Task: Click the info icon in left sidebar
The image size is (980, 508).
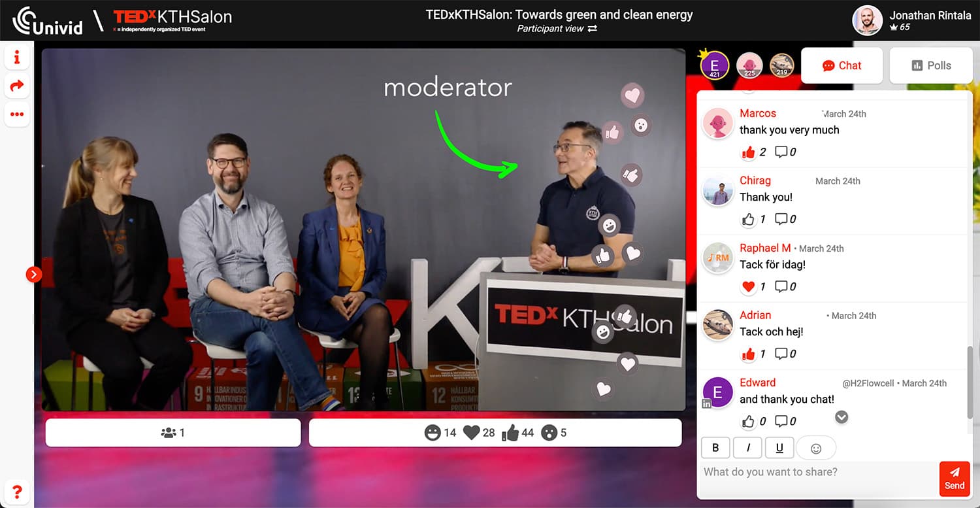Action: 17,58
